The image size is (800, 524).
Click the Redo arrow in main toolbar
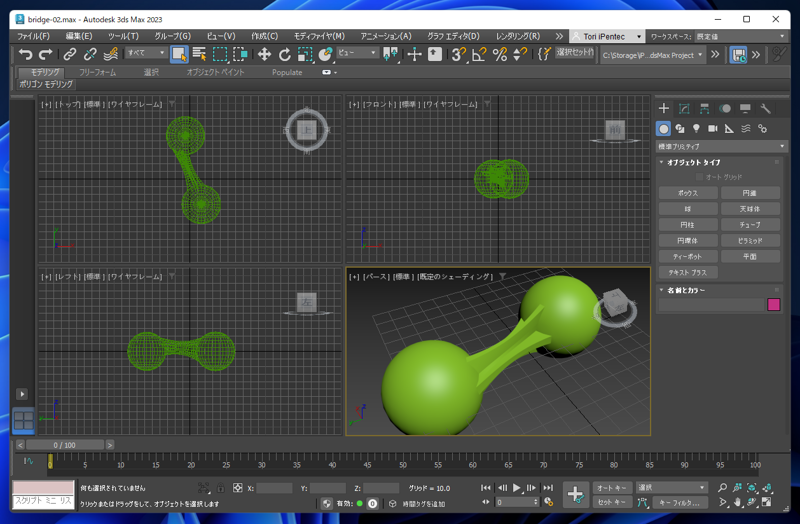(x=46, y=54)
